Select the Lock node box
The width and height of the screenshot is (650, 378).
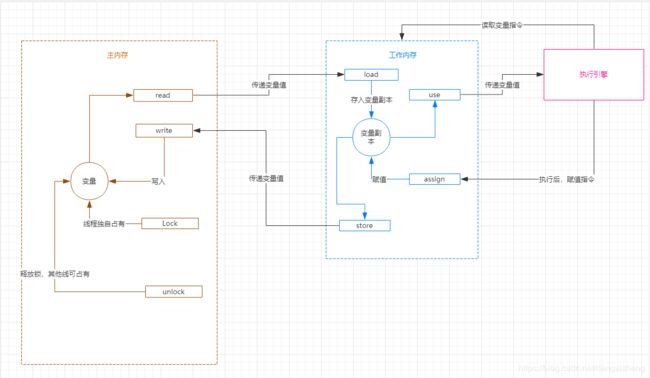point(170,223)
